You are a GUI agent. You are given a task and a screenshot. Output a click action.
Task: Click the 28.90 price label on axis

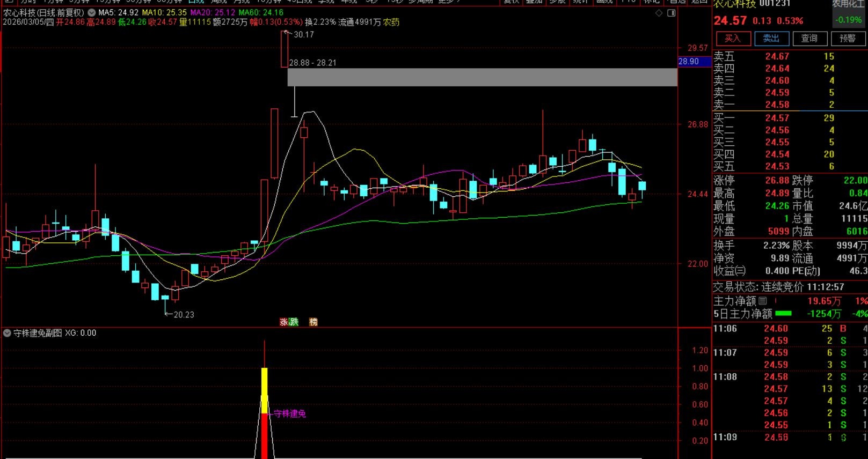click(689, 62)
